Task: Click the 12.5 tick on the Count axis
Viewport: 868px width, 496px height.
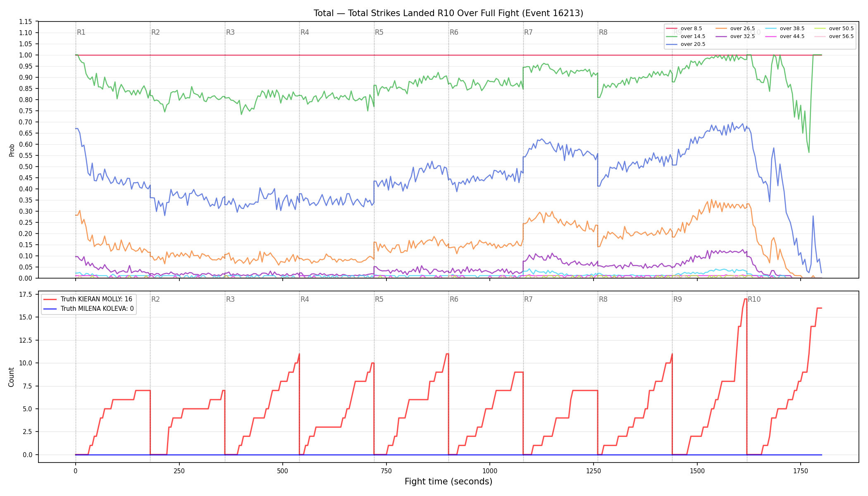Action: tap(26, 340)
